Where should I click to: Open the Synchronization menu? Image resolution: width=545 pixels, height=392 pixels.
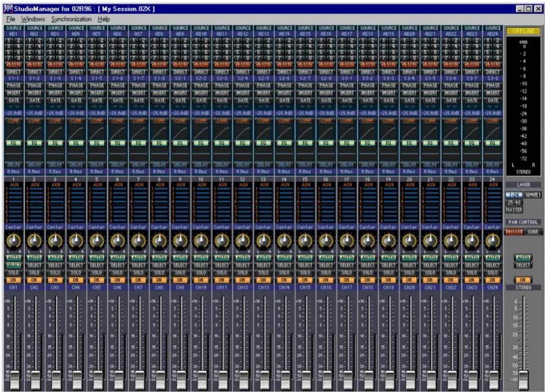pyautogui.click(x=71, y=19)
